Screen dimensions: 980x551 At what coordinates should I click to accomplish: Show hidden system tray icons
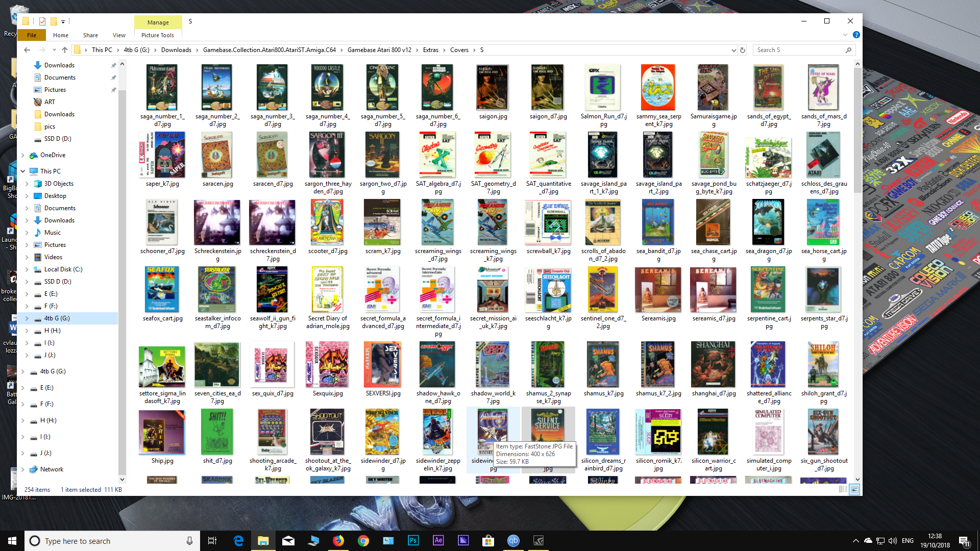(x=855, y=541)
